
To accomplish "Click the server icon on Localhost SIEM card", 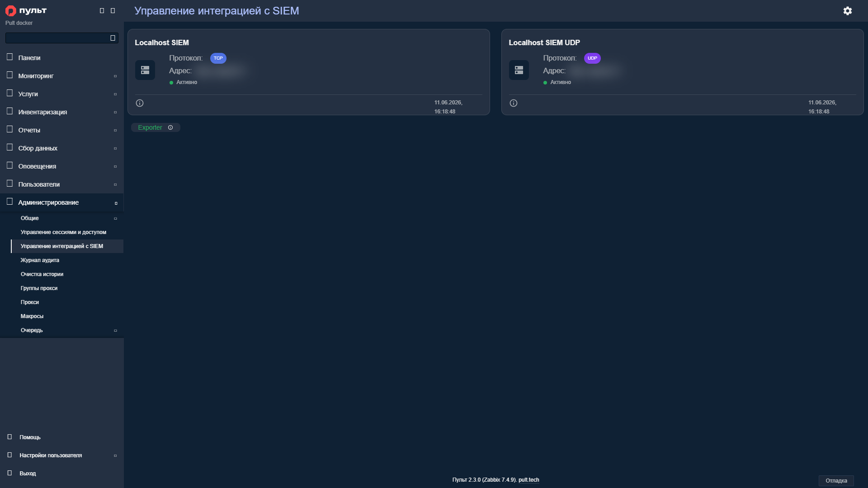I will [x=145, y=70].
